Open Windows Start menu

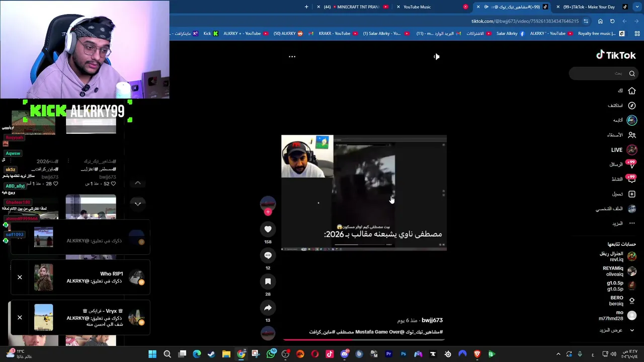tap(152, 354)
